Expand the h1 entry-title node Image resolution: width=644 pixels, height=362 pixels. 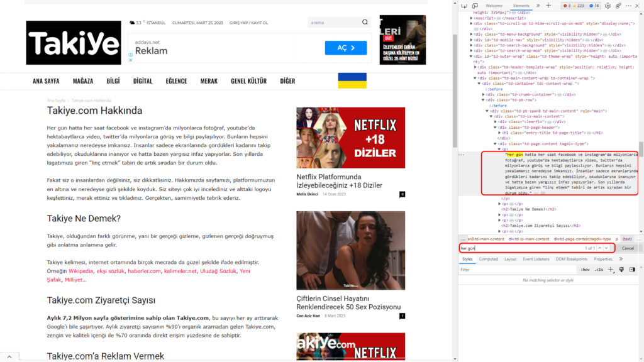[499, 133]
